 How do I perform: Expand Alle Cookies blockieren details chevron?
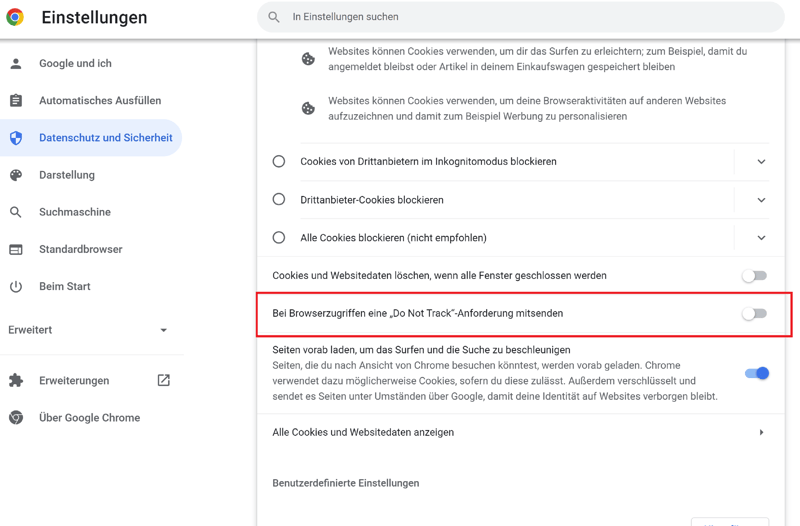coord(761,238)
